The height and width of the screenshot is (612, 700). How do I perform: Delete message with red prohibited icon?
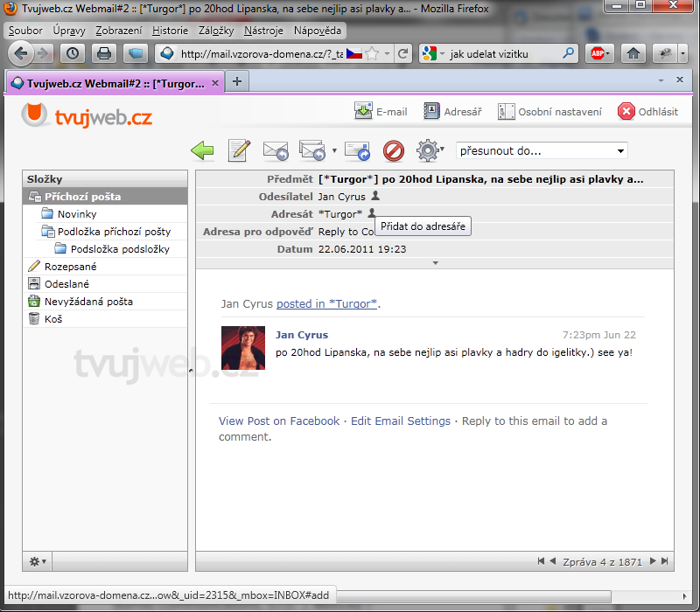[394, 150]
